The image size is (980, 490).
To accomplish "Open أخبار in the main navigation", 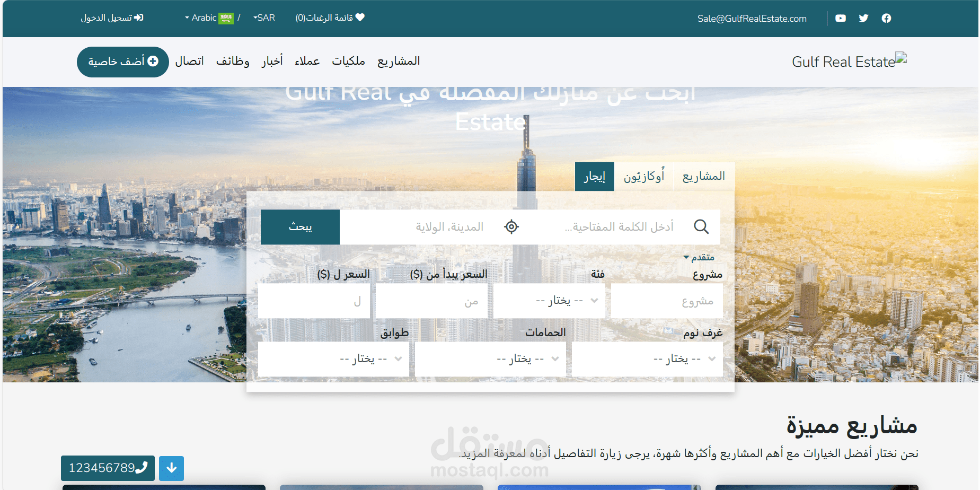I will click(272, 62).
